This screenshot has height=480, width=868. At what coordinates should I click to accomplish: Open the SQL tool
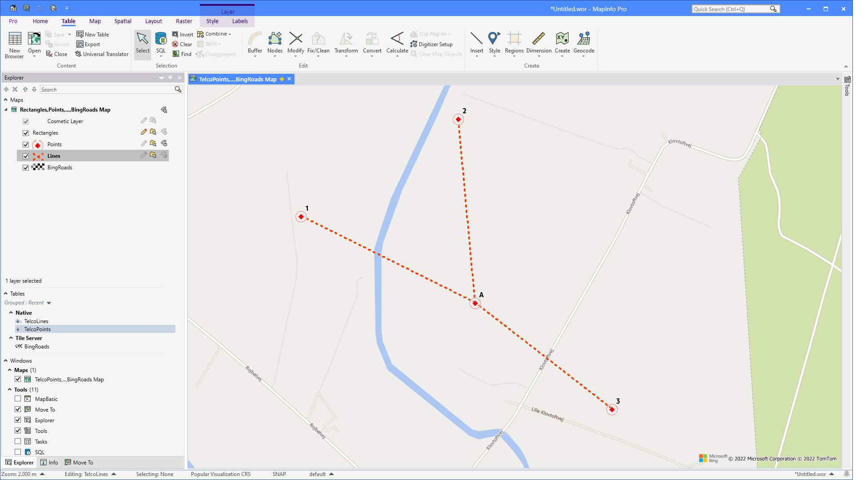pyautogui.click(x=161, y=44)
